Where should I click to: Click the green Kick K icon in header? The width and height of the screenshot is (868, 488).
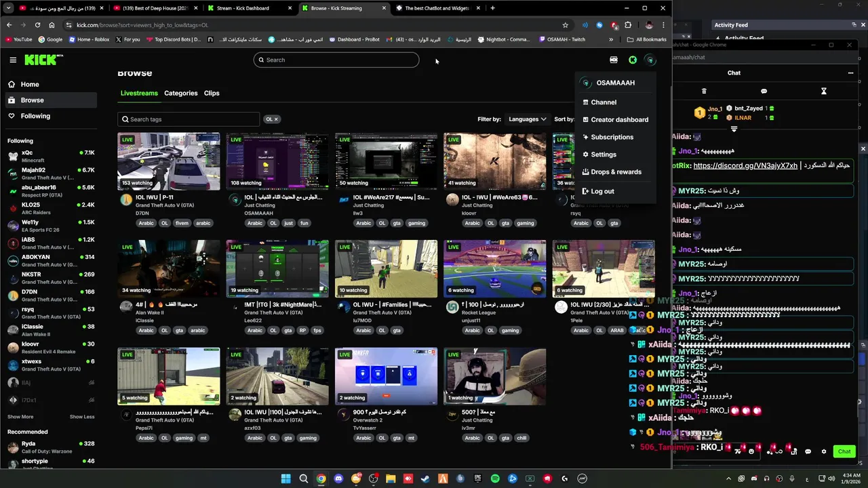pyautogui.click(x=633, y=60)
